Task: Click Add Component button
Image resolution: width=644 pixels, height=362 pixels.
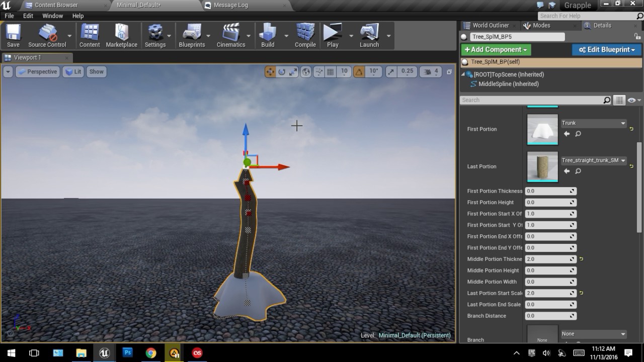Action: (x=496, y=50)
